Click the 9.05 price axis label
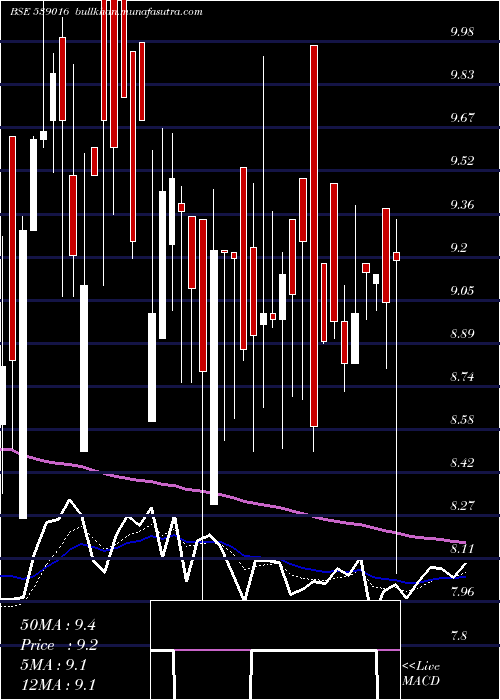This screenshot has width=500, height=700. [462, 291]
